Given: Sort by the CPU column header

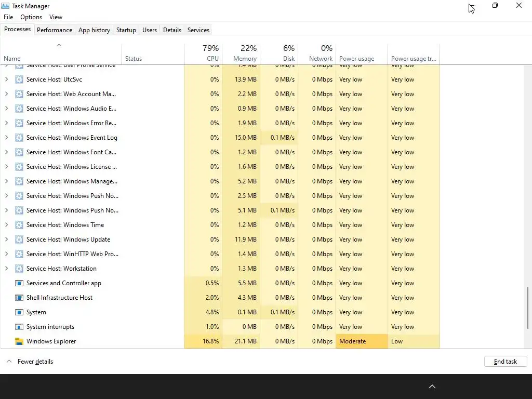Looking at the screenshot, I should point(203,54).
